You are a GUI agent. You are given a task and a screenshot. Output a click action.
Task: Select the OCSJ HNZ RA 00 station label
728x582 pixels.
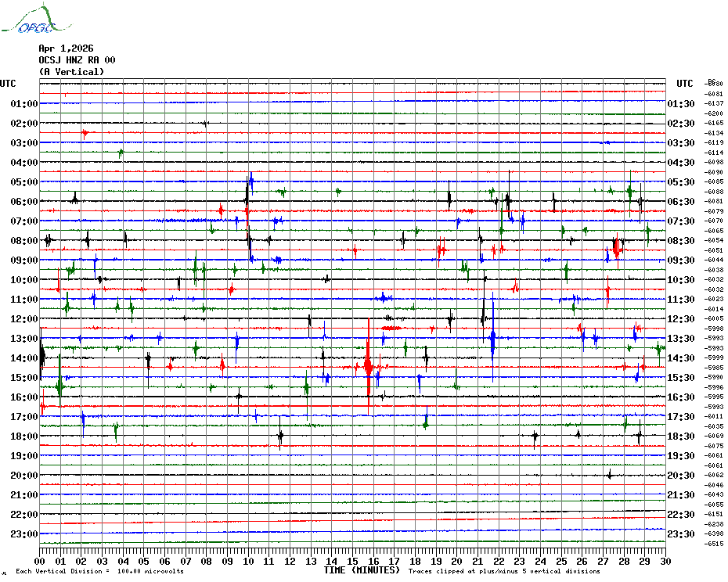(x=77, y=59)
